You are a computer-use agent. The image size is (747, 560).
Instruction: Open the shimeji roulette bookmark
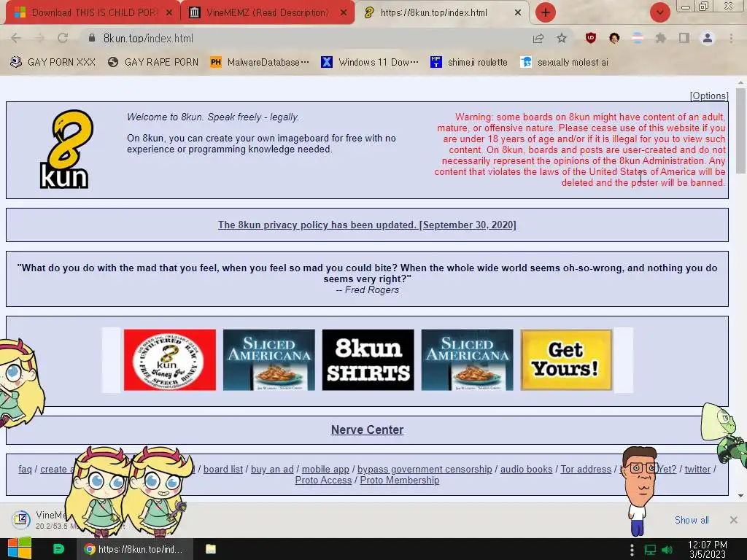[469, 62]
